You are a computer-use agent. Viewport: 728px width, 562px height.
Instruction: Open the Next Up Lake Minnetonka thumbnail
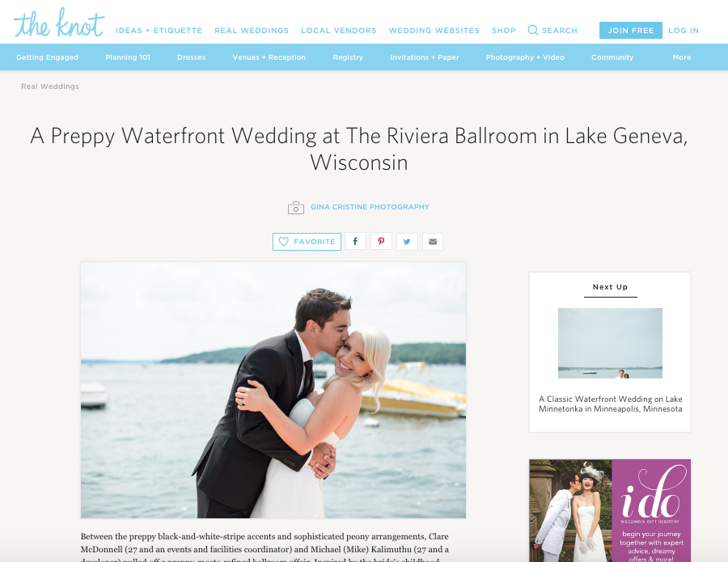[x=610, y=343]
